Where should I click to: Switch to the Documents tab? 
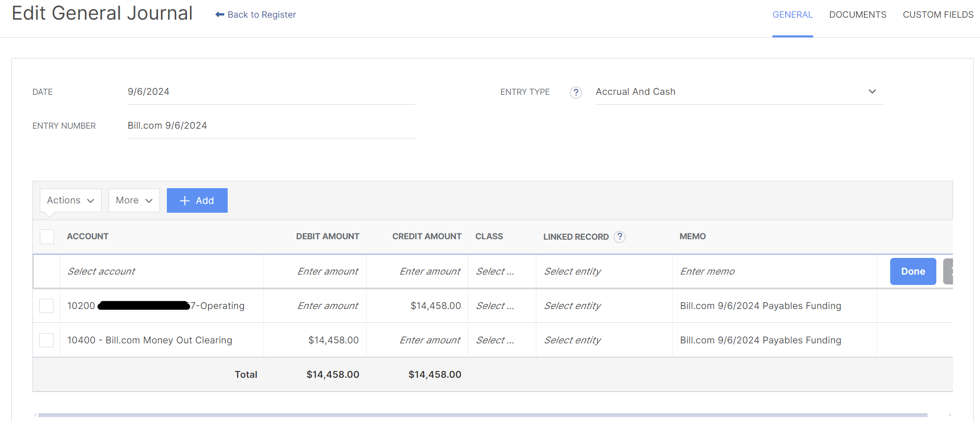[x=857, y=15]
